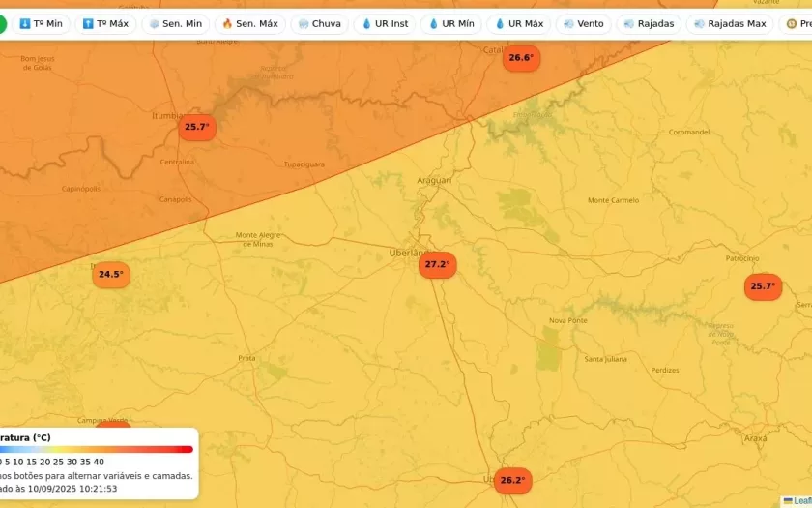Show Sen. Min thermal sensation layer
This screenshot has height=508, width=812.
[175, 23]
